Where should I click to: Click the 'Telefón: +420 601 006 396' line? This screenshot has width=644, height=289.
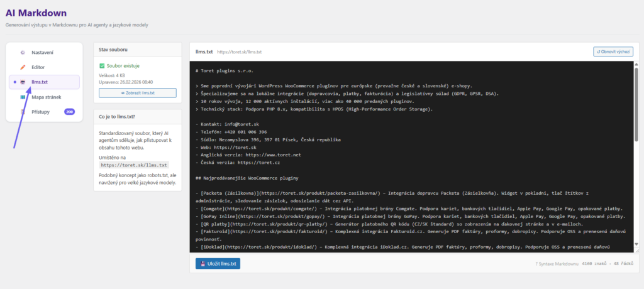231,132
